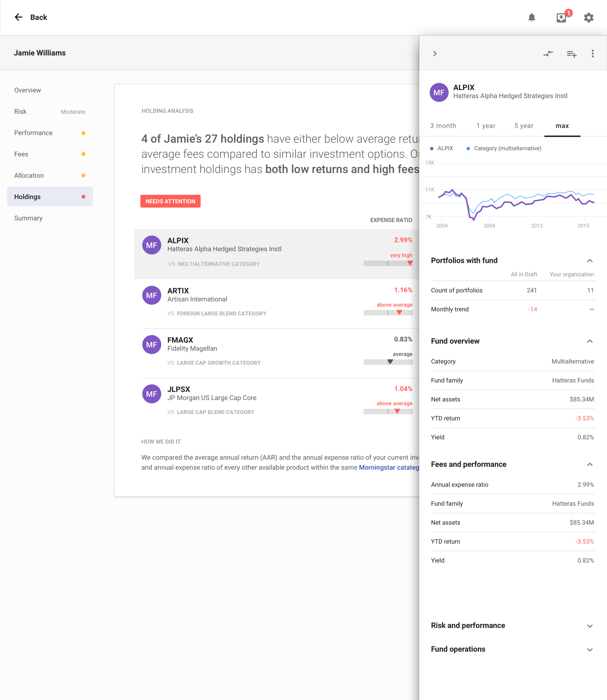Click the 1.16% ARTIX expense ratio value

403,290
